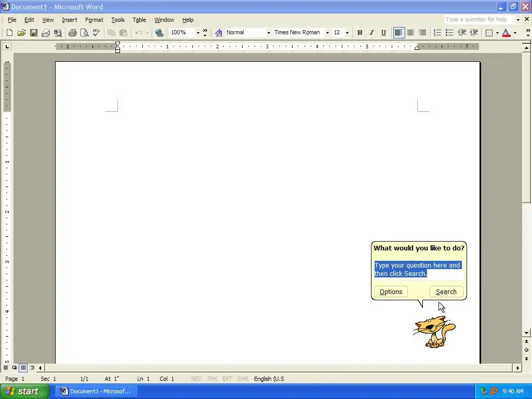This screenshot has height=399, width=532.
Task: Open Styles and Formatting pane
Action: pyautogui.click(x=219, y=33)
